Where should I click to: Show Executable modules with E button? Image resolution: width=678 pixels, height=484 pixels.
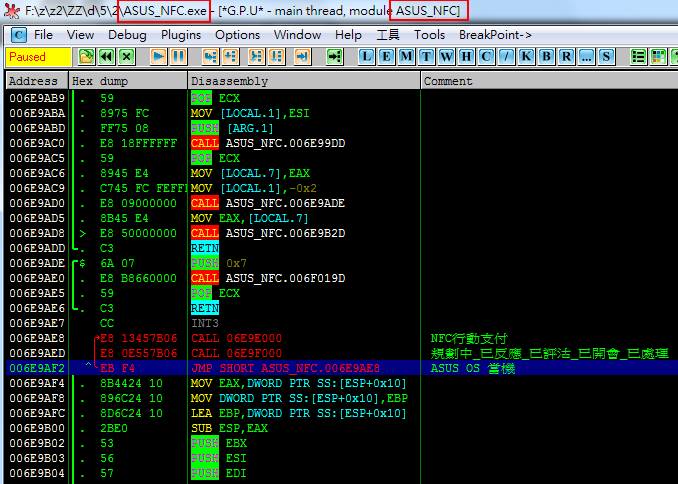(386, 57)
